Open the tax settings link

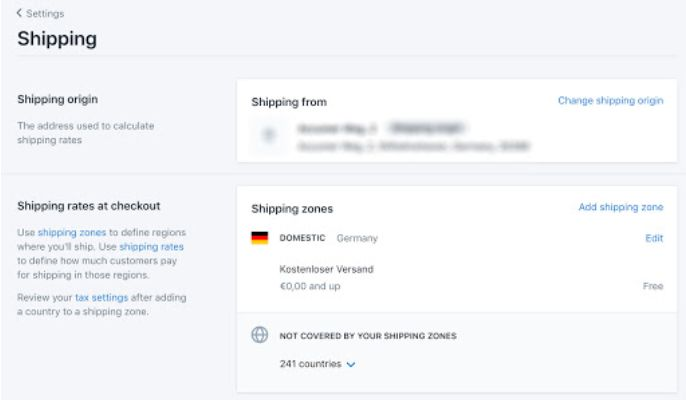pos(102,298)
